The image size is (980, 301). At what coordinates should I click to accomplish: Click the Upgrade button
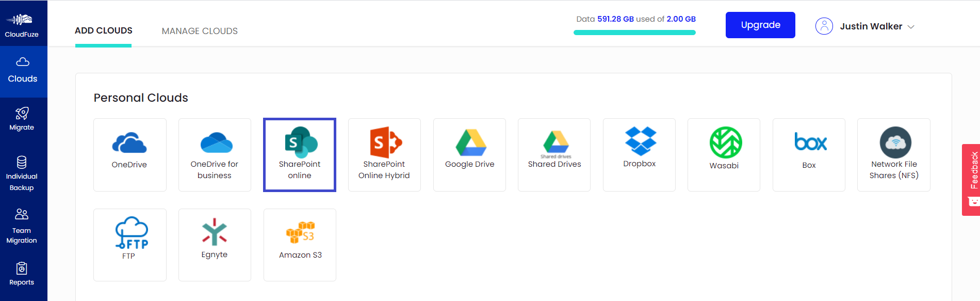pyautogui.click(x=760, y=25)
